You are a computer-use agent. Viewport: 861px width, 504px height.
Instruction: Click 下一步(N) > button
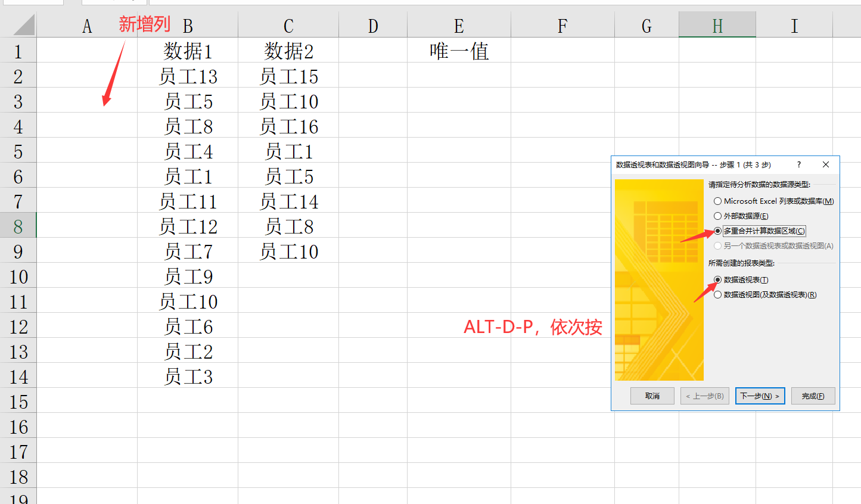click(760, 396)
